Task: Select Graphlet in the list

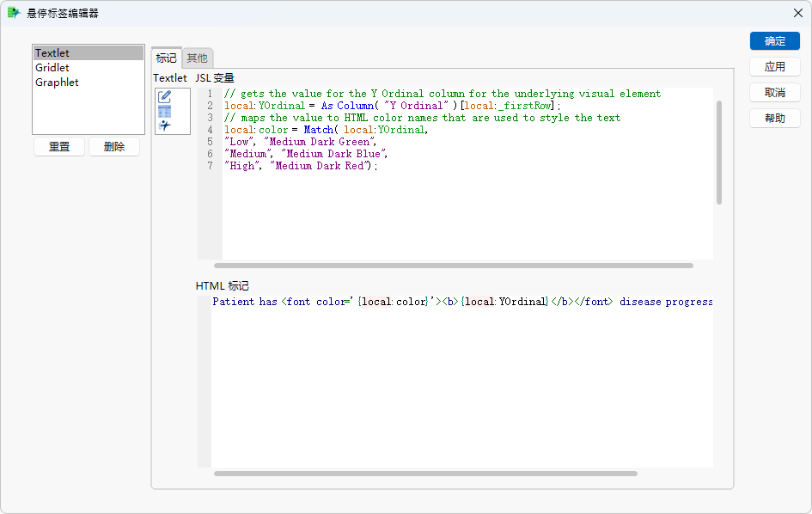Action: click(89, 82)
